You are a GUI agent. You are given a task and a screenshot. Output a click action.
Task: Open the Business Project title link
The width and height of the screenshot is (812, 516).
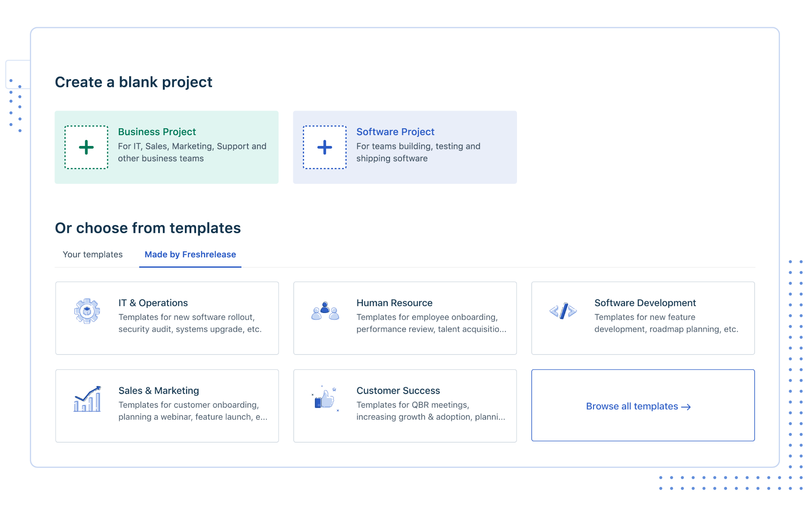coord(157,132)
